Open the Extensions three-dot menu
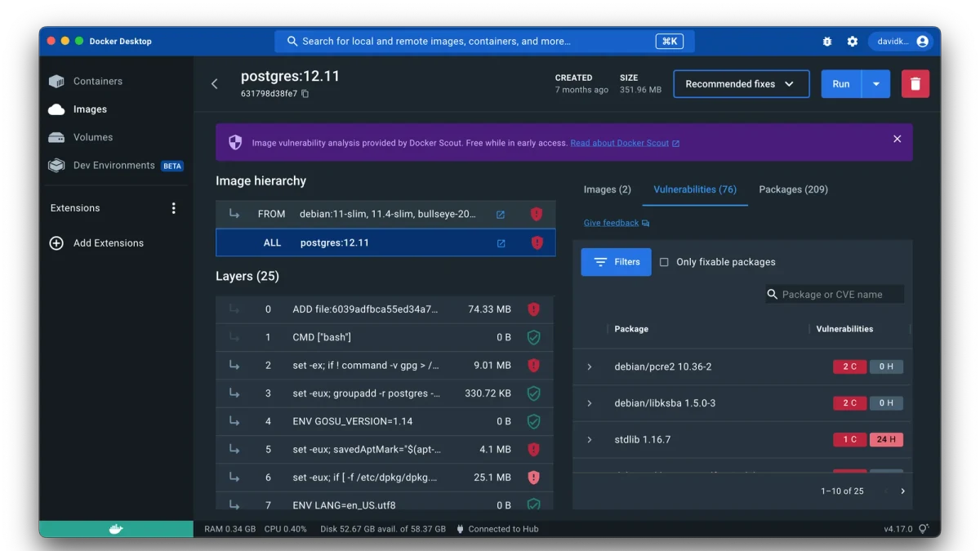980x551 pixels. pos(173,208)
